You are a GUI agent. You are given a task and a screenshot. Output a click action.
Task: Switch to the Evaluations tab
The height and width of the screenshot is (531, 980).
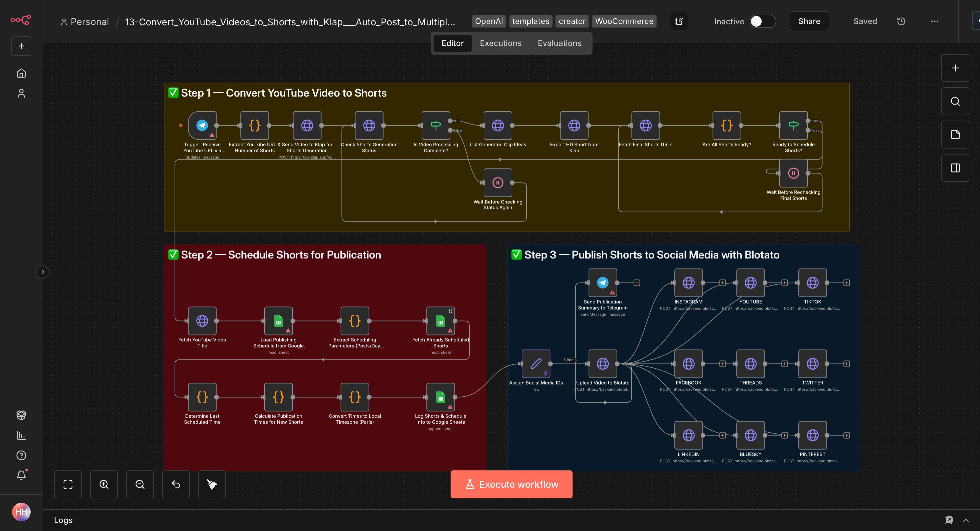pos(559,43)
